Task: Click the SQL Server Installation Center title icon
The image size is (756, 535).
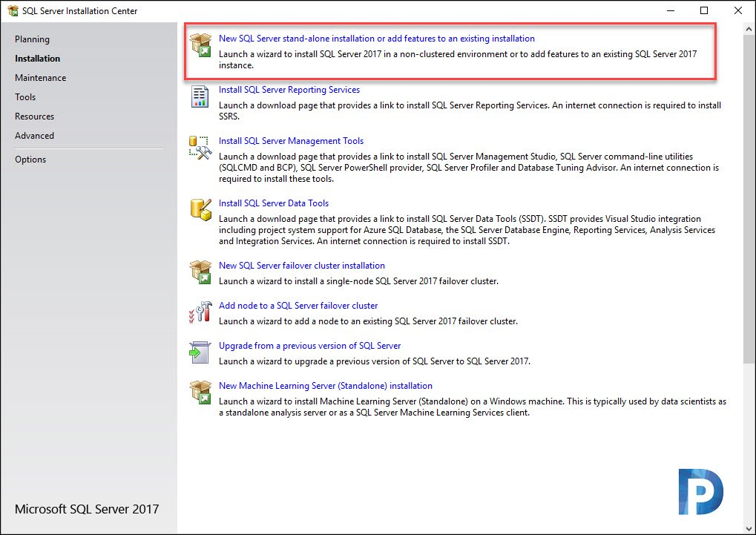Action: tap(13, 10)
